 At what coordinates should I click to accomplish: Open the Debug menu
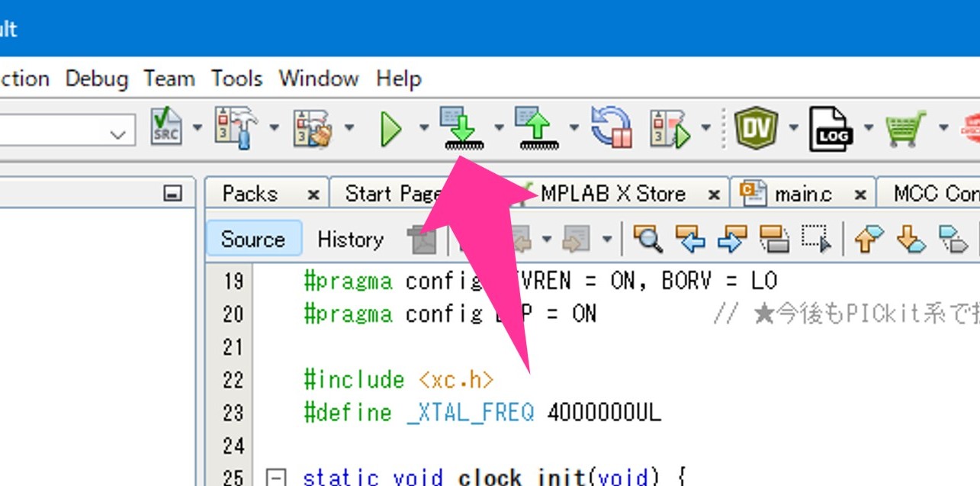pos(97,79)
